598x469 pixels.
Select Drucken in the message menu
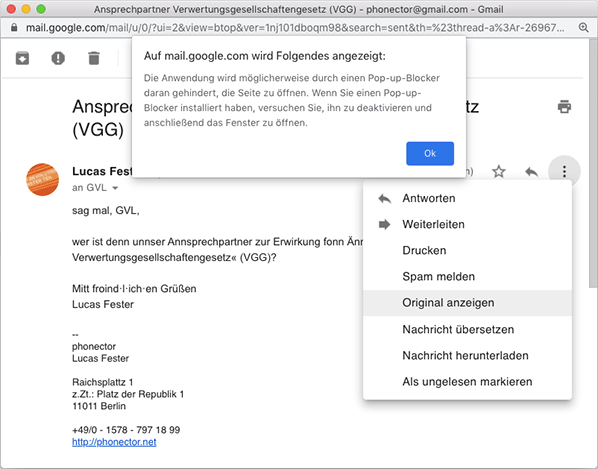[x=467, y=251]
